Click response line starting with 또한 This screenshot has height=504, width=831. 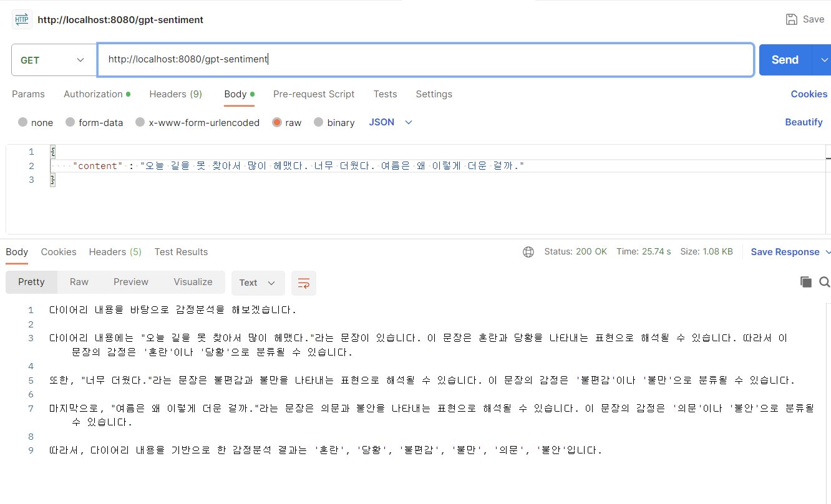tap(422, 380)
